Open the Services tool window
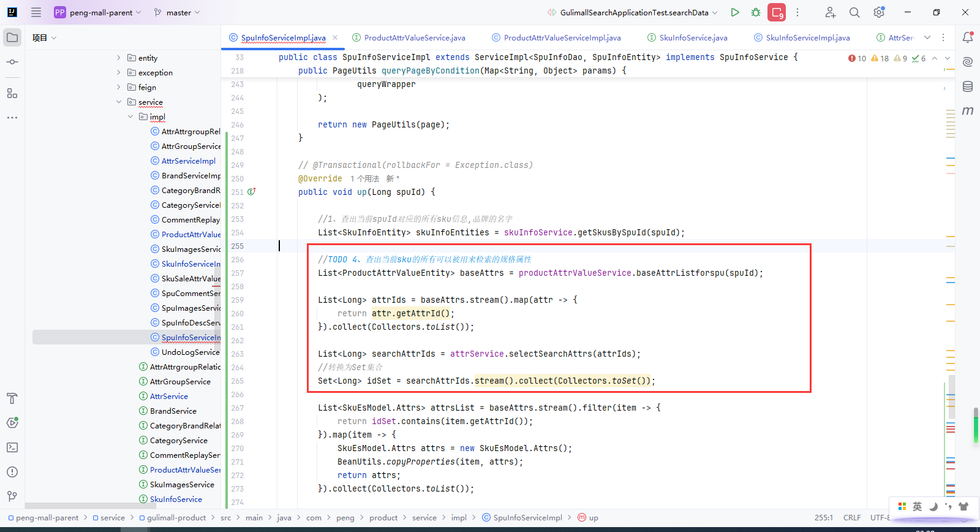Image resolution: width=980 pixels, height=532 pixels. coord(12,423)
